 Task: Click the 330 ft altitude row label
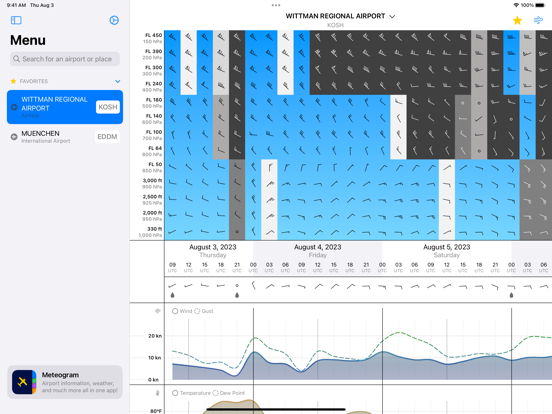pyautogui.click(x=155, y=229)
